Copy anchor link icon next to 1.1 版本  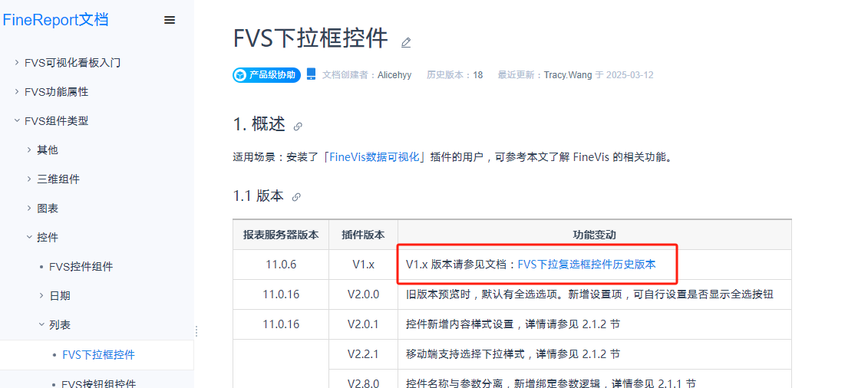296,197
